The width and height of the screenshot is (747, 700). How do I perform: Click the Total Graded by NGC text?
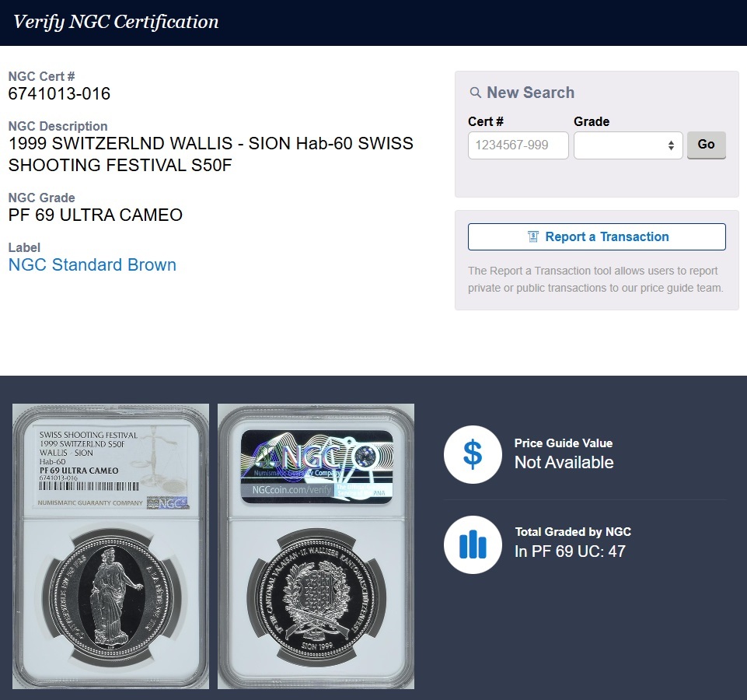pos(573,532)
